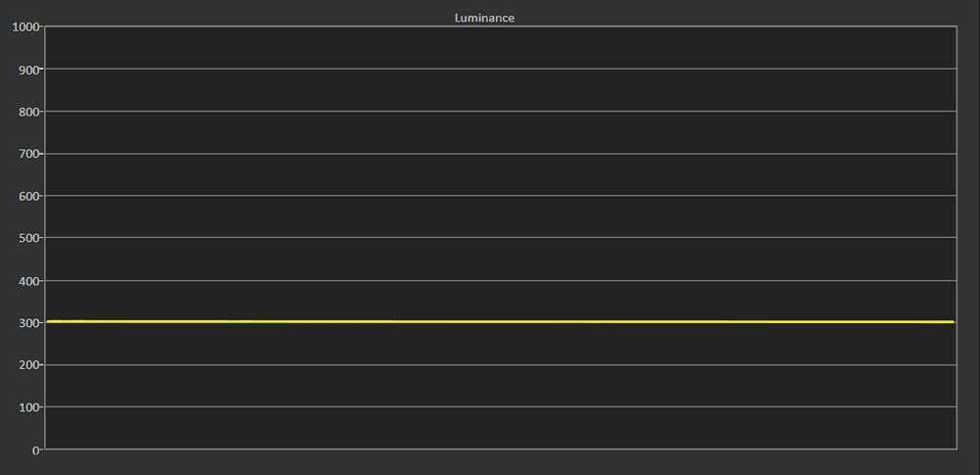980x475 pixels.
Task: Select the 300 y-axis label
Action: tap(28, 323)
